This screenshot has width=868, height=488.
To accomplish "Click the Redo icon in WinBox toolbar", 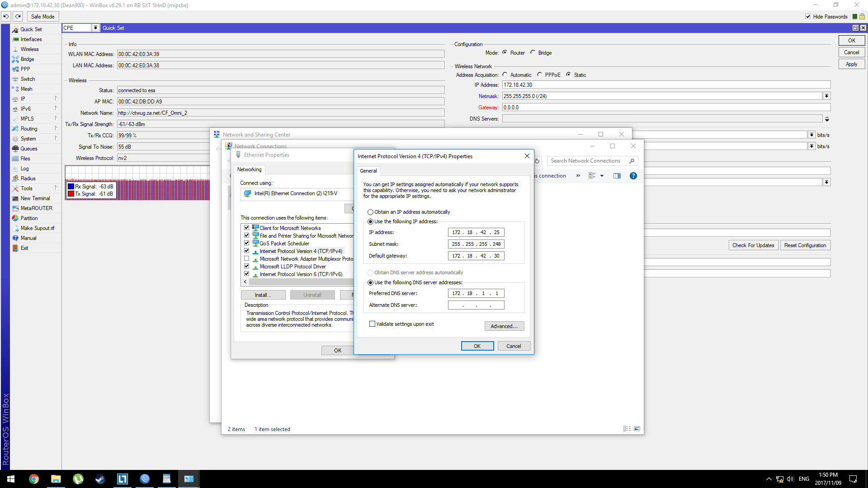I will pos(18,17).
